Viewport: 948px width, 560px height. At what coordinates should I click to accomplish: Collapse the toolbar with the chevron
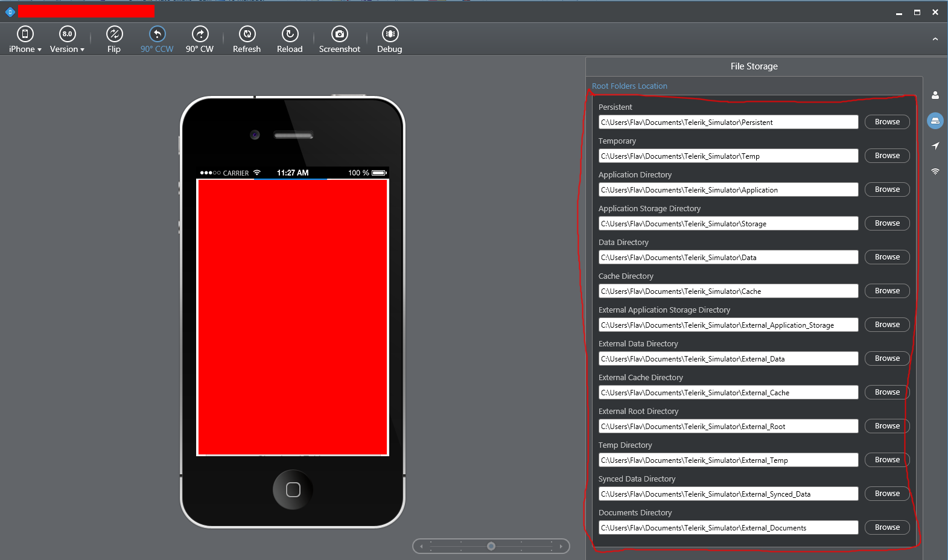pos(935,39)
